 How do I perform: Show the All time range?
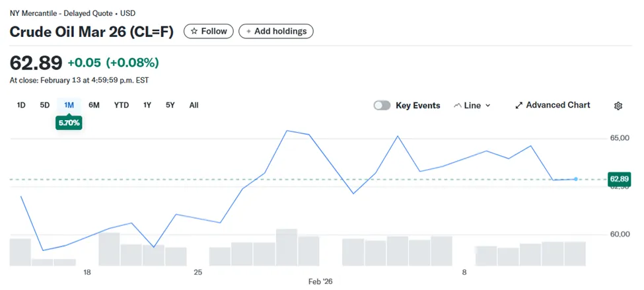pyautogui.click(x=194, y=105)
